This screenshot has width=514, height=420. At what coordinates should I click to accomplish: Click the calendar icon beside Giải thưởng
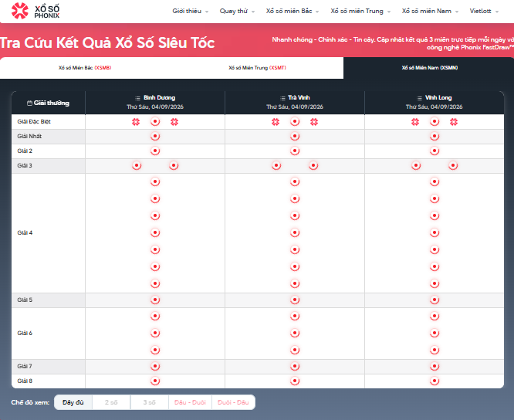(29, 103)
